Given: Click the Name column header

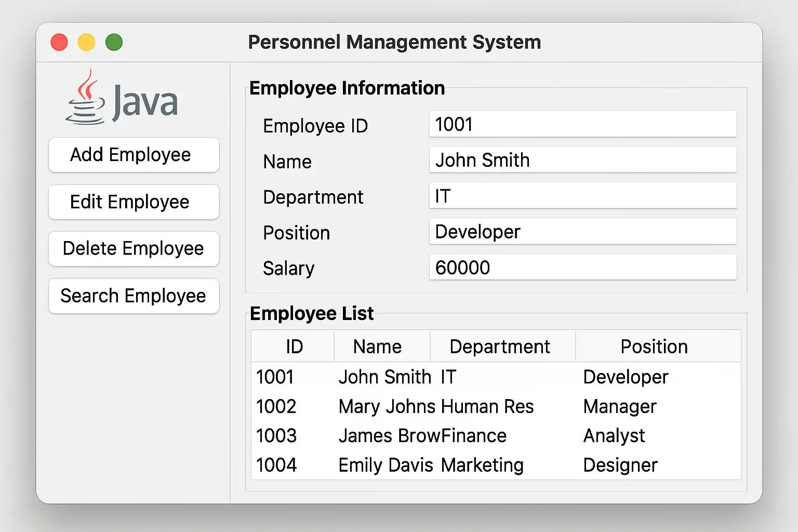Looking at the screenshot, I should (377, 347).
